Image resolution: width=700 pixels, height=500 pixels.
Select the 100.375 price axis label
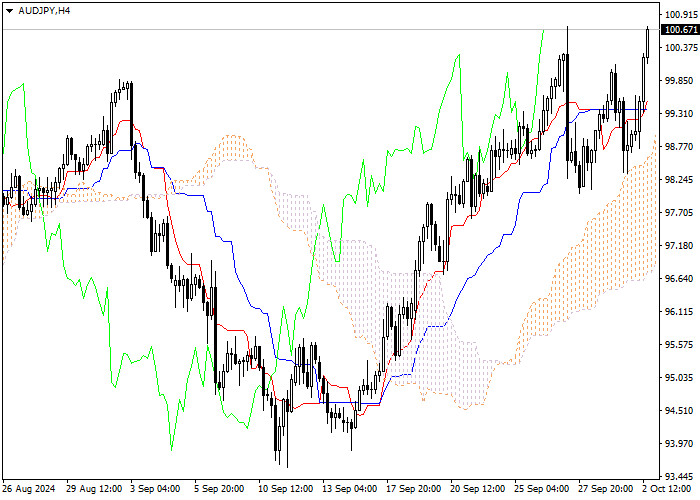[x=681, y=48]
